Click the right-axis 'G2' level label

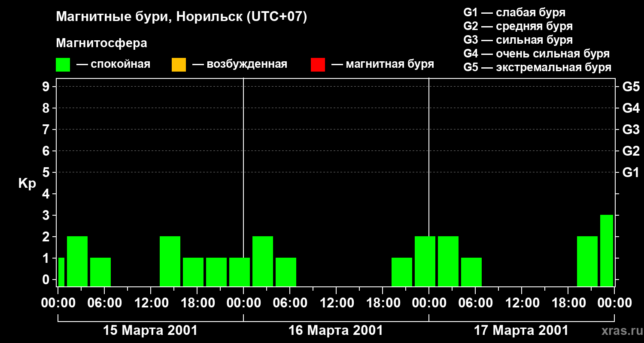[x=631, y=151]
